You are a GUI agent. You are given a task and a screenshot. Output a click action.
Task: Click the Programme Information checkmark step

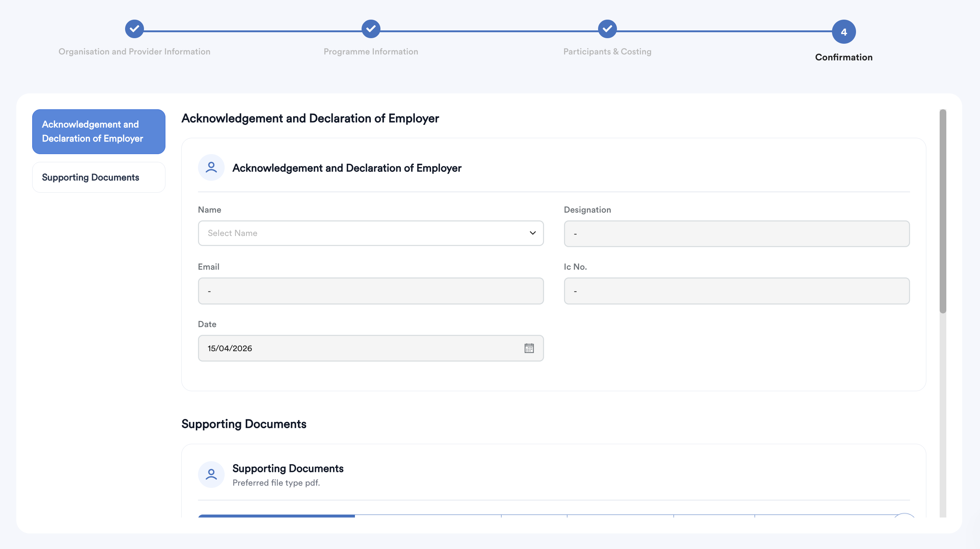click(x=370, y=29)
